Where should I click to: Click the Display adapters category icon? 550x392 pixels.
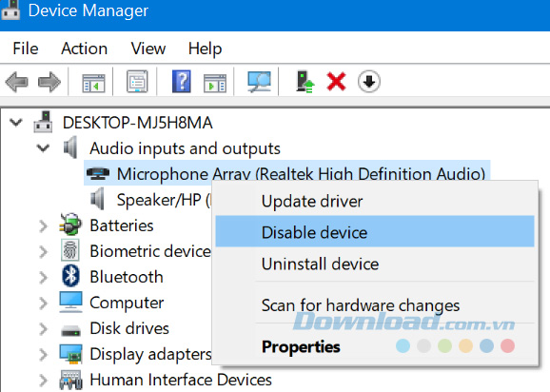click(70, 354)
